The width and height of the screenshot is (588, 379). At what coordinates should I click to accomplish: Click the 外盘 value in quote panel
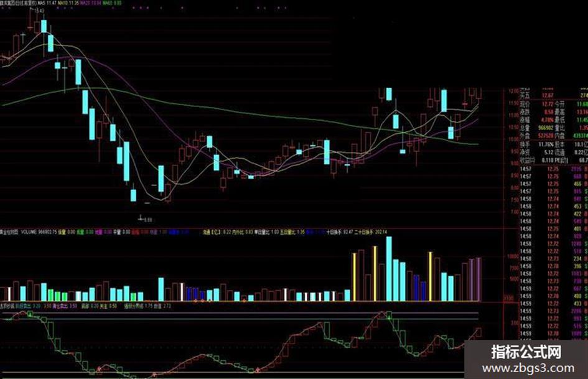click(545, 136)
